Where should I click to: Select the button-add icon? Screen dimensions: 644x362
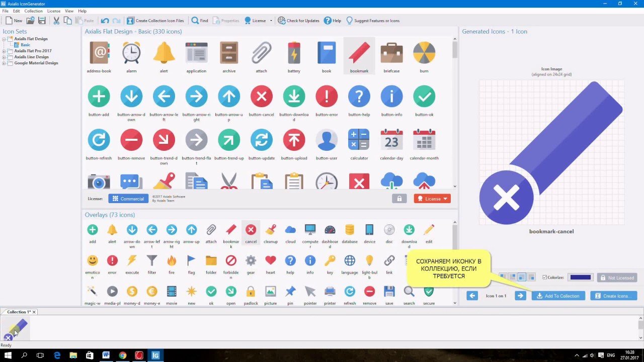pos(99,96)
